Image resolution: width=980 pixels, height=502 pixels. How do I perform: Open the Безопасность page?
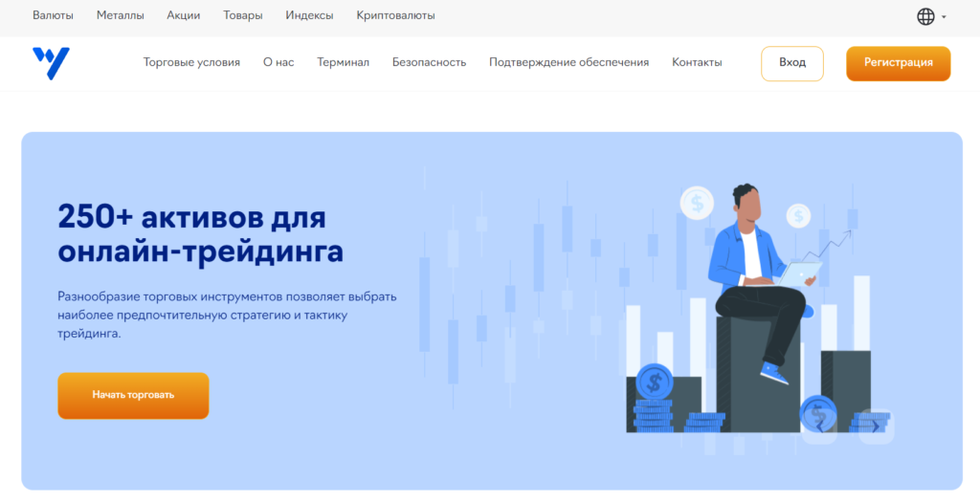[430, 62]
